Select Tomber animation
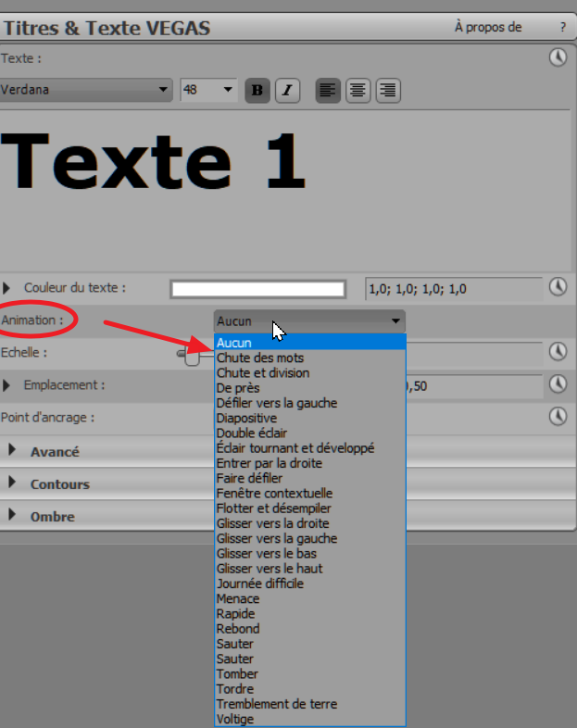577x728 pixels. tap(310, 673)
